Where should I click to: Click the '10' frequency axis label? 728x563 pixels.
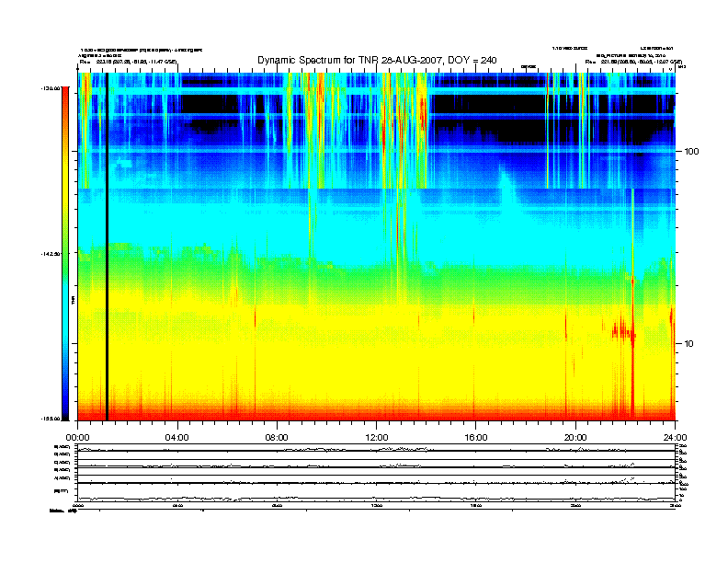coord(688,344)
